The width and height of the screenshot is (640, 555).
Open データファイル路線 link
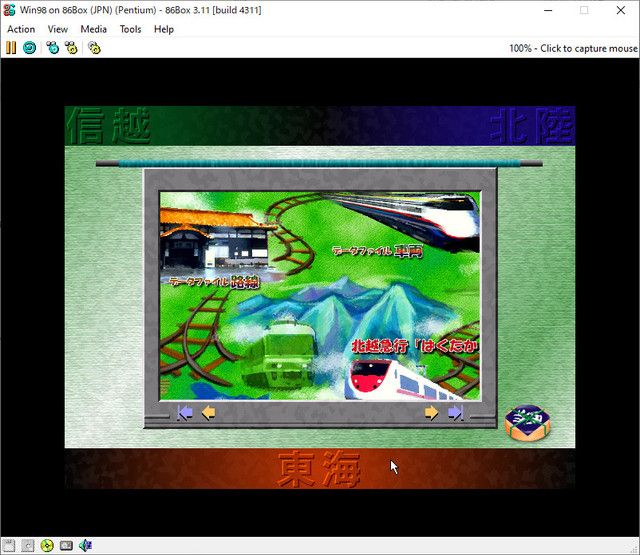point(214,282)
